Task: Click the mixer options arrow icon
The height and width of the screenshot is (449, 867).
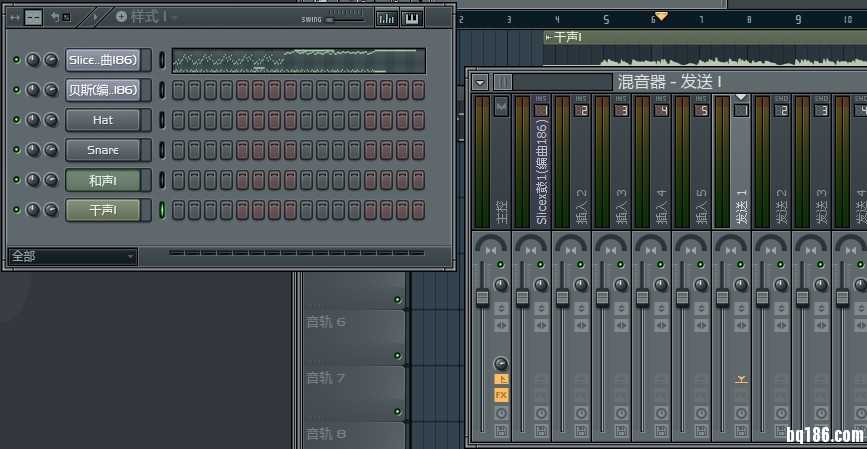Action: (481, 82)
